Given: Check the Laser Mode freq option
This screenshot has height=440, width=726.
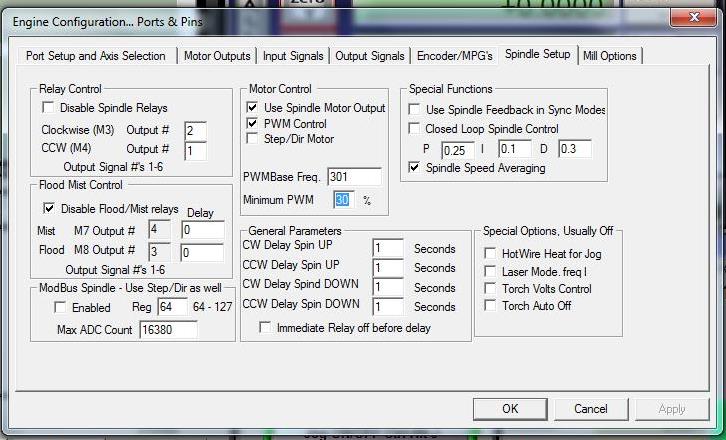Looking at the screenshot, I should tap(490, 272).
